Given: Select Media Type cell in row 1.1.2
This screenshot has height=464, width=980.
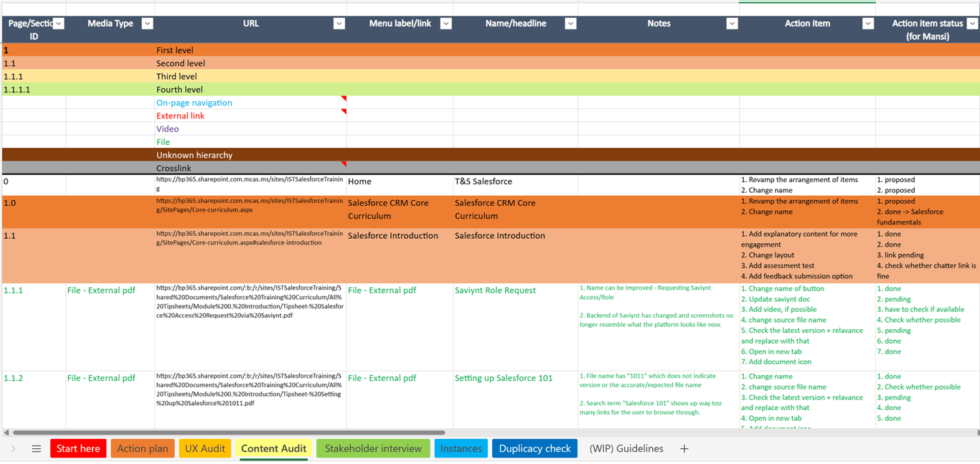Looking at the screenshot, I should pos(110,399).
